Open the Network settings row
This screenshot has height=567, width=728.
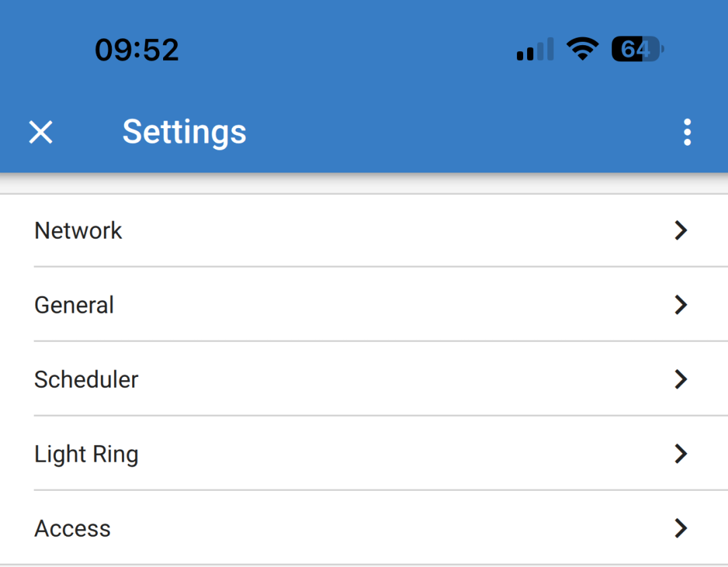tap(364, 231)
